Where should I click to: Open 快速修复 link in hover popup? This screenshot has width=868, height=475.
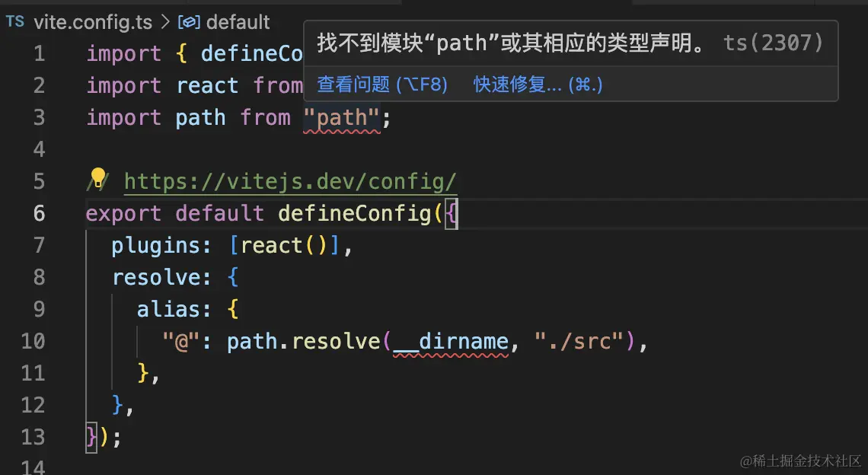(538, 84)
